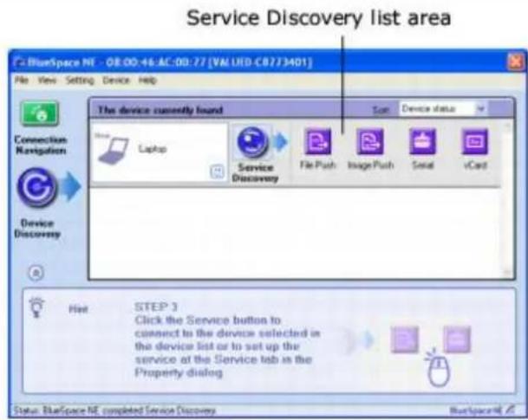This screenshot has width=528, height=420.
Task: Click small info icon in Laptop entry
Action: [218, 171]
